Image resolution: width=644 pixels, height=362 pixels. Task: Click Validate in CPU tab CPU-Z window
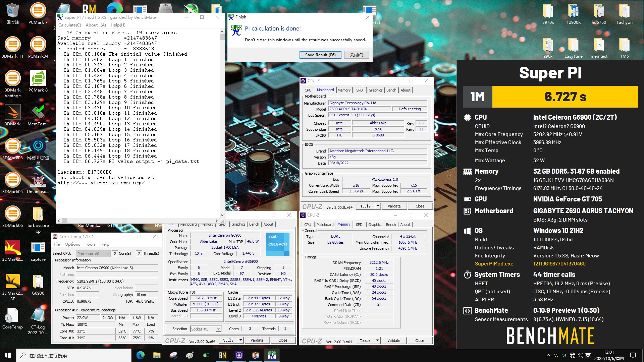[x=257, y=340]
